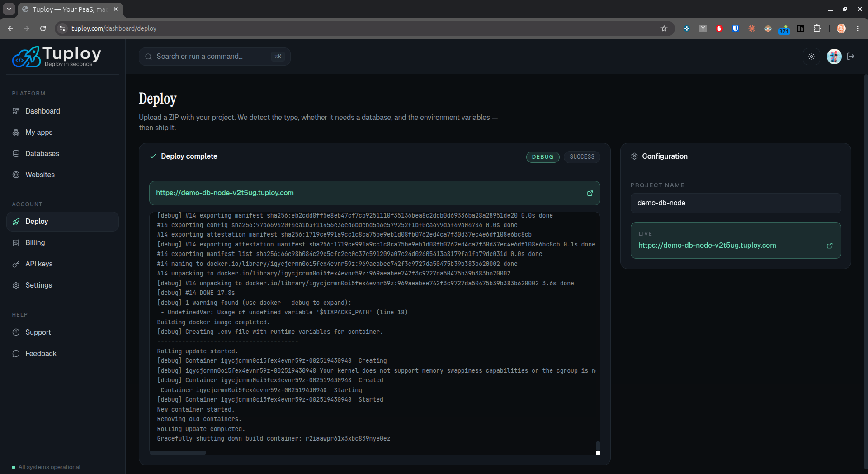Open Billing page

click(62, 243)
